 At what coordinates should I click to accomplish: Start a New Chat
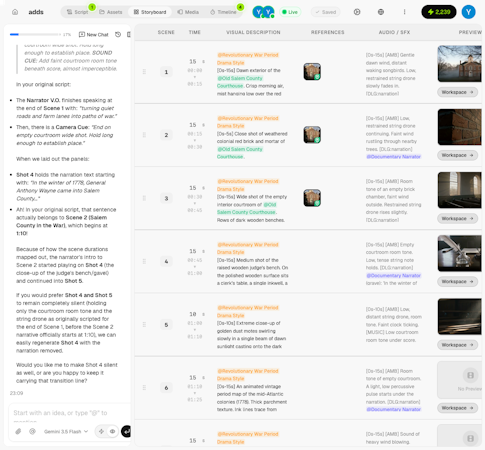pyautogui.click(x=94, y=34)
